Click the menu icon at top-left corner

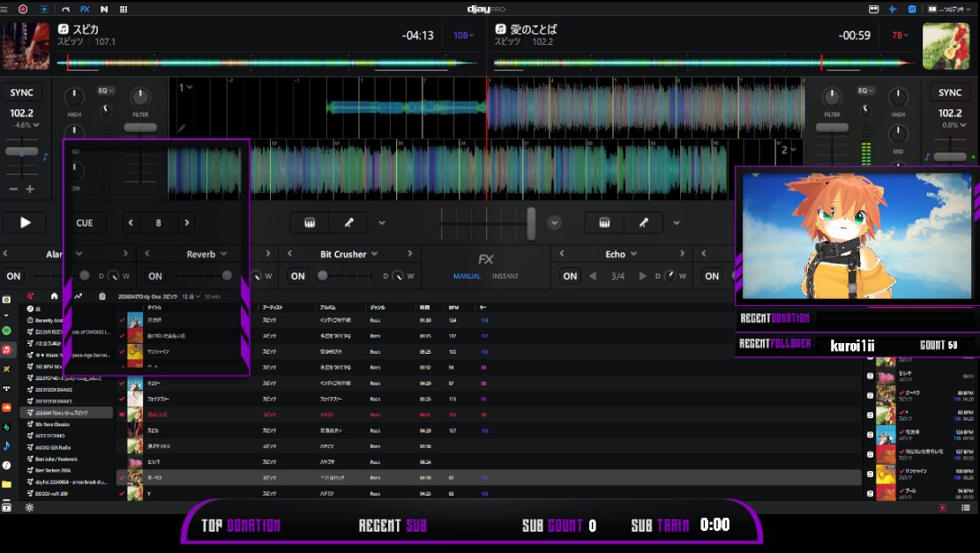[4, 9]
